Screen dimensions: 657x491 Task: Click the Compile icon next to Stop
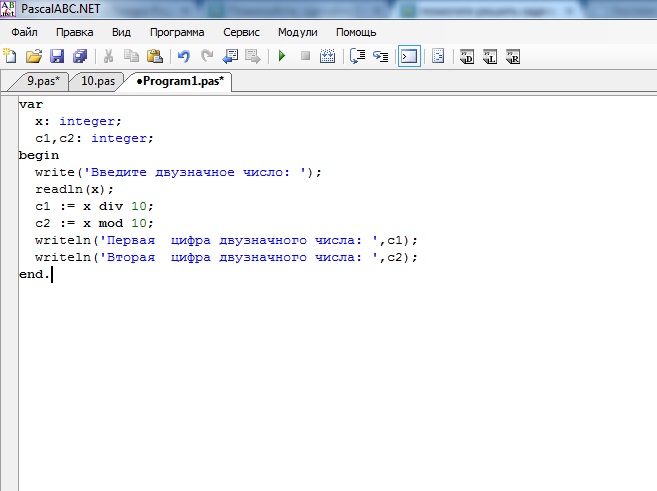[327, 57]
